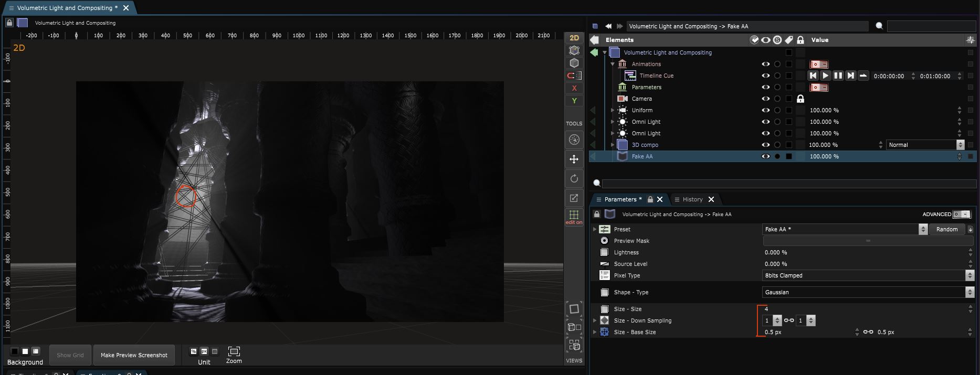The height and width of the screenshot is (375, 980).
Task: Click Make Preview Screenshot button
Action: coord(134,355)
